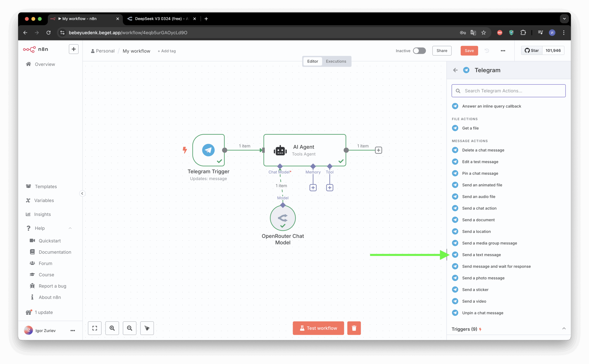Switch to the Executions tab
Viewport: 589px width, 364px height.
(336, 61)
